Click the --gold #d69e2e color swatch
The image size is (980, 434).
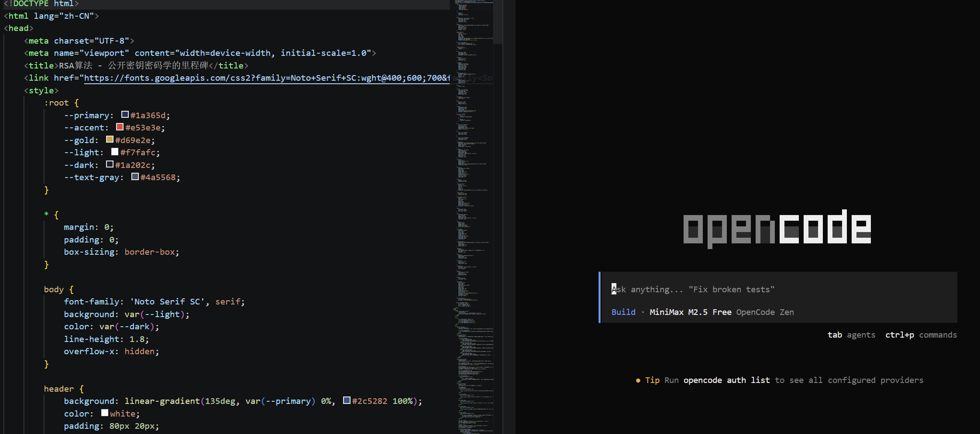(x=110, y=139)
